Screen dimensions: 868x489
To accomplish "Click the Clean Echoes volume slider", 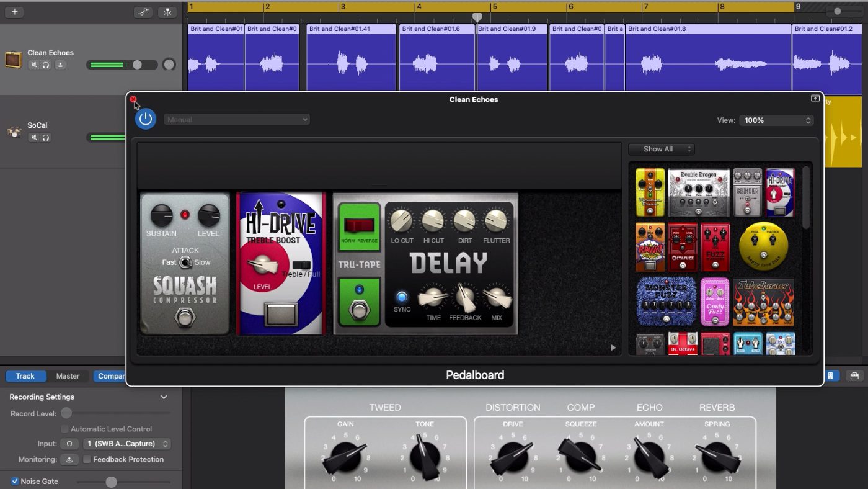I will [x=122, y=65].
